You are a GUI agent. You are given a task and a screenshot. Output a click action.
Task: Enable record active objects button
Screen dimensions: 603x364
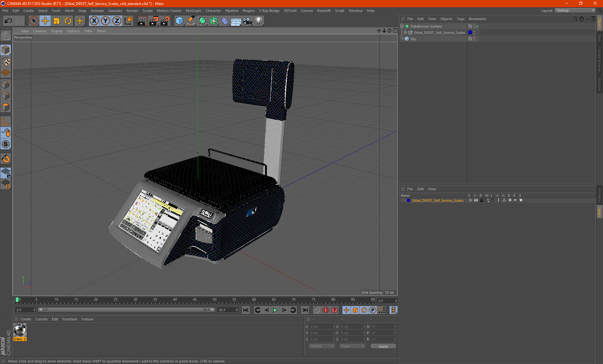pos(317,310)
